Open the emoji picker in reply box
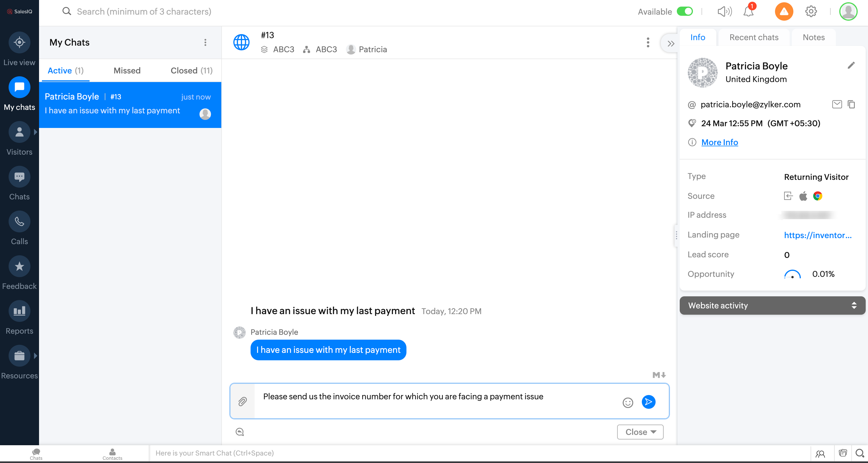The height and width of the screenshot is (463, 868). coord(627,402)
